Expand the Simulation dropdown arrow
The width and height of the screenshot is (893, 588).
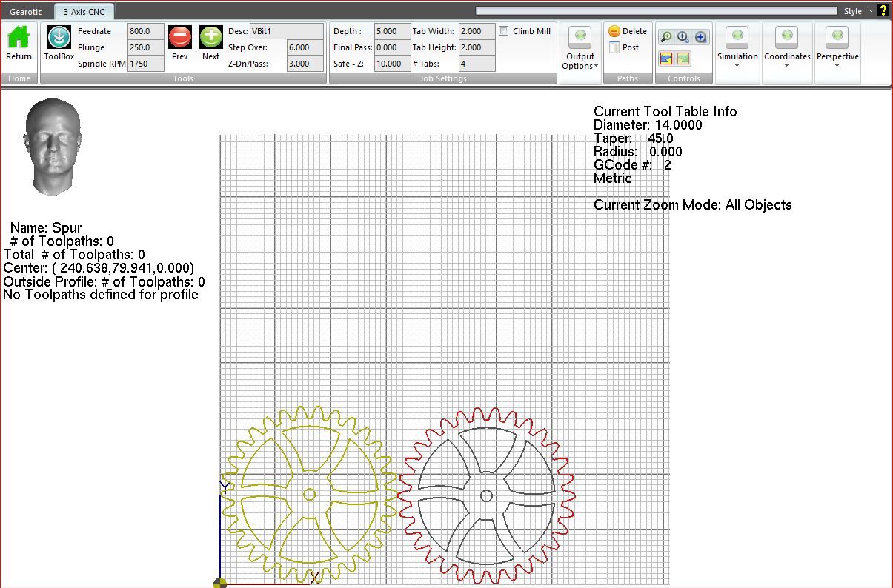pos(737,66)
